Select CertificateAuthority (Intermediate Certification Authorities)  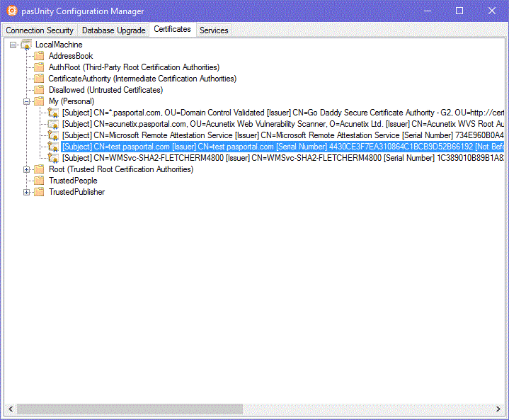(x=142, y=79)
